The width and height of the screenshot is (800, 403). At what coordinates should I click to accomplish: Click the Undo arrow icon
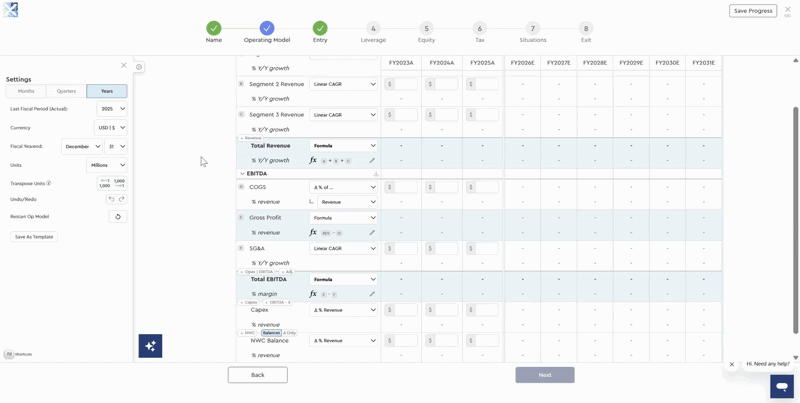pyautogui.click(x=112, y=199)
